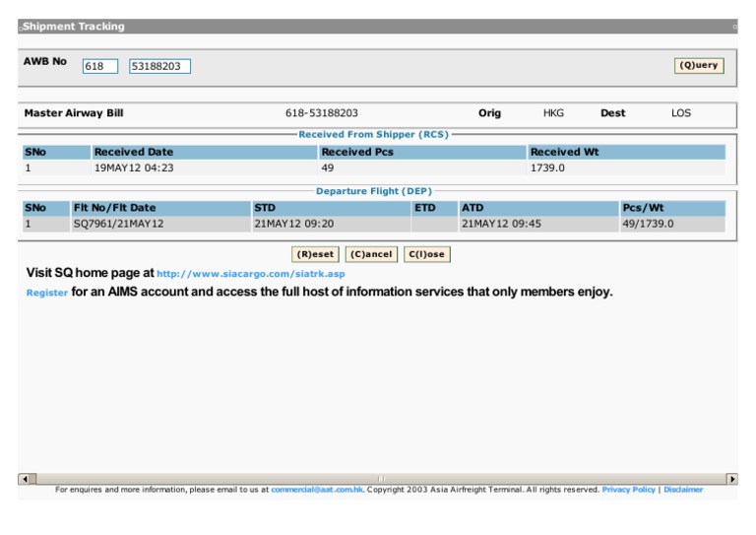Click the destination code LOS
Viewport: 756px width, 535px height.
pos(681,113)
